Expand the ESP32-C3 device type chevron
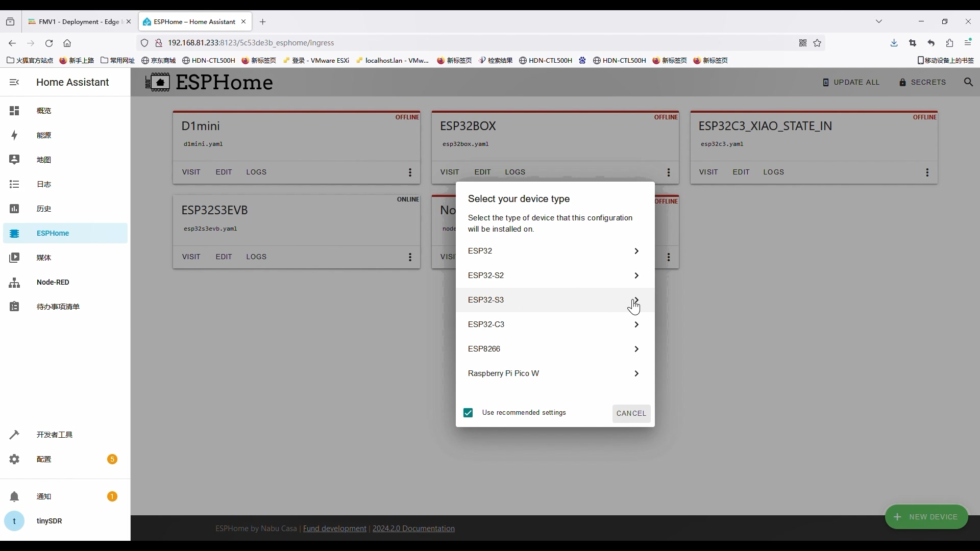Viewport: 980px width, 551px height. click(636, 324)
